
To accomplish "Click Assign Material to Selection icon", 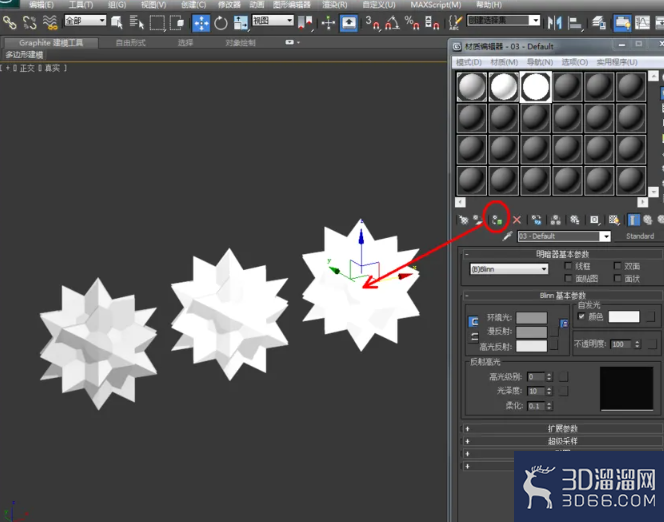I will coord(497,220).
